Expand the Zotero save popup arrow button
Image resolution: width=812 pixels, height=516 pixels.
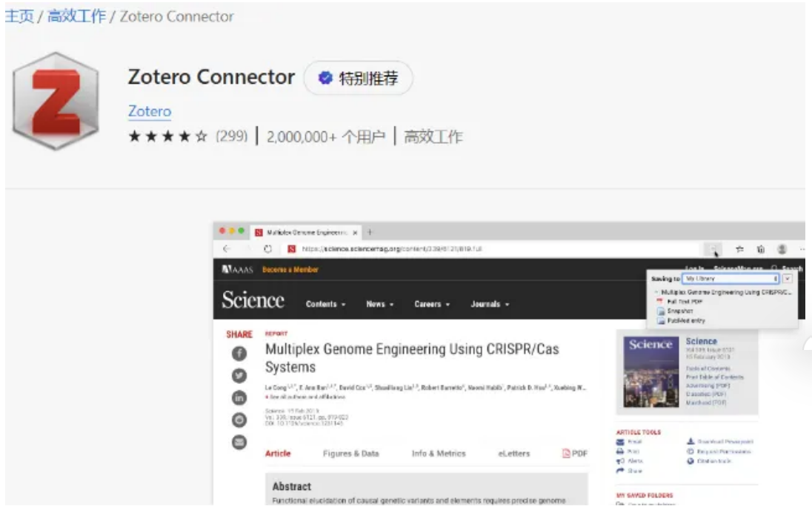tap(788, 279)
